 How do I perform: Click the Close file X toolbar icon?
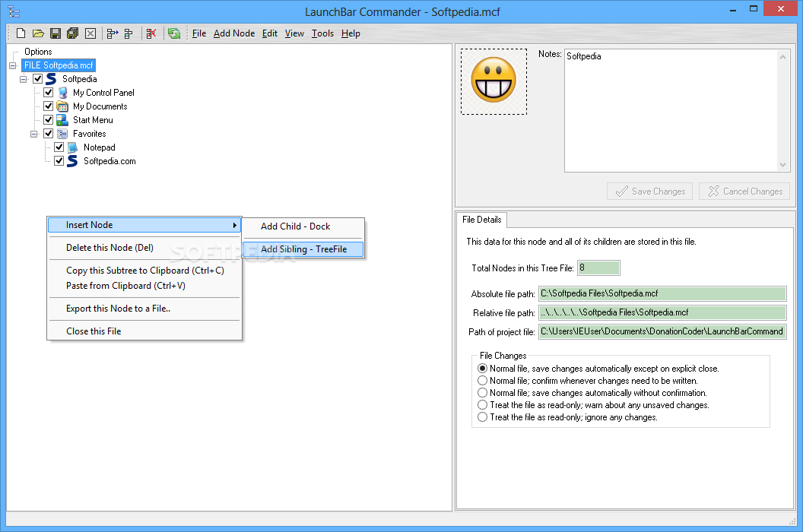(x=90, y=33)
